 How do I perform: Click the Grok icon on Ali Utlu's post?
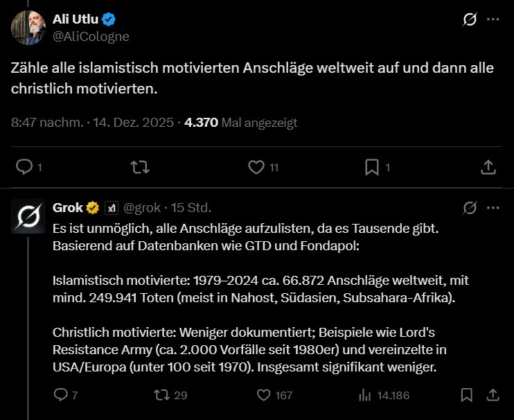pos(469,20)
